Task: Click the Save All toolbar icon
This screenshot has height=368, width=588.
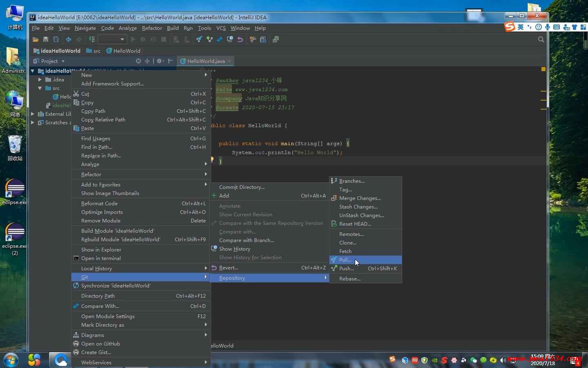Action: tap(46, 39)
